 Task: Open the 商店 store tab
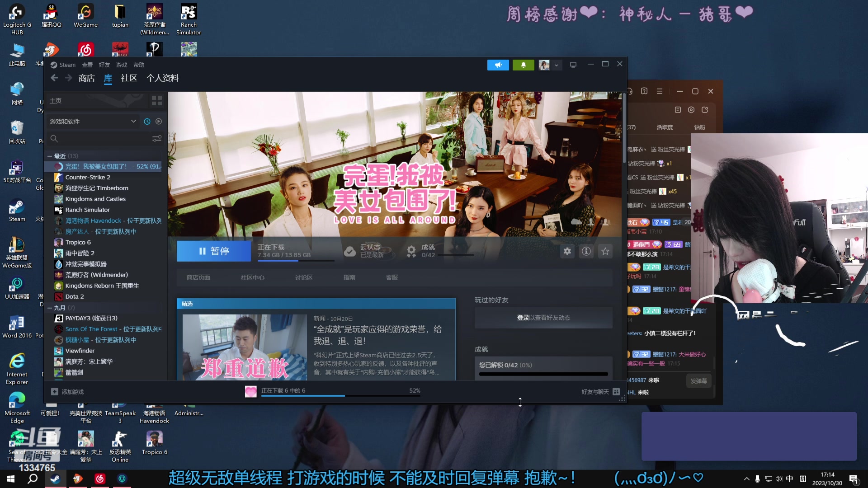pyautogui.click(x=86, y=78)
